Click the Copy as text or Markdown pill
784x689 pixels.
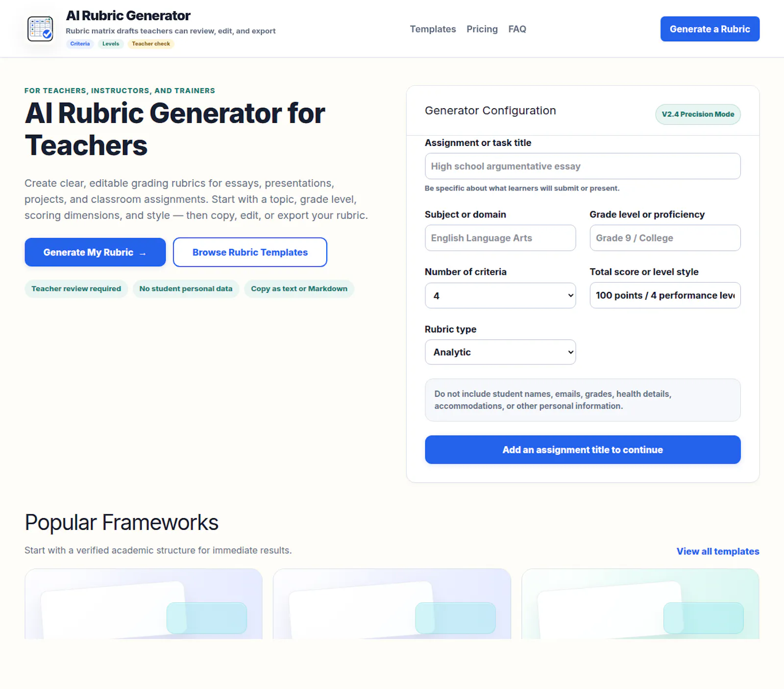coord(299,289)
